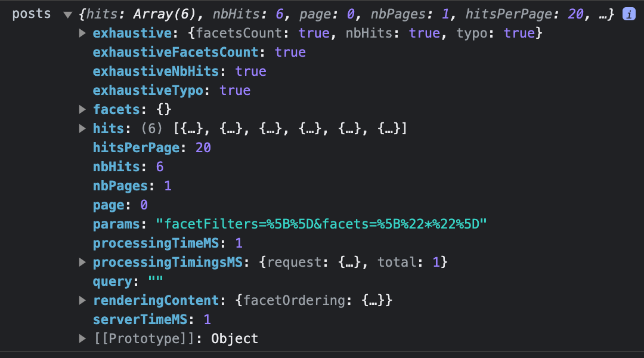
Task: Select the serverTimeMS property
Action: click(x=140, y=319)
